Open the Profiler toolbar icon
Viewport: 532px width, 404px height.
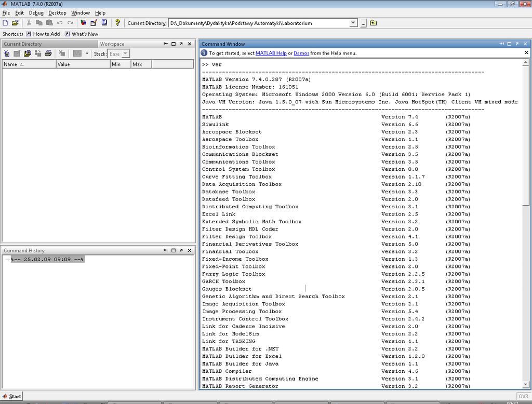pos(104,23)
